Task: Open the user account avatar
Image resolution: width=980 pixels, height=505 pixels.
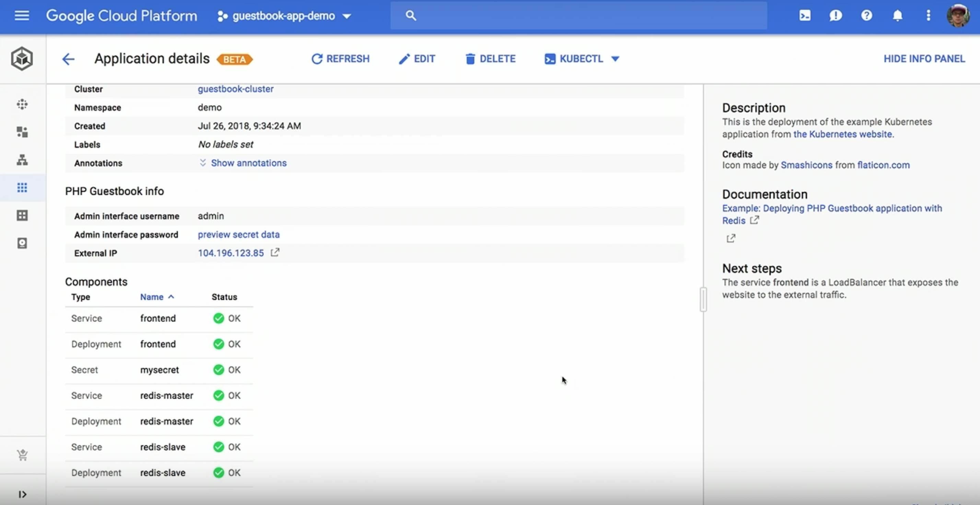Action: 958,15
